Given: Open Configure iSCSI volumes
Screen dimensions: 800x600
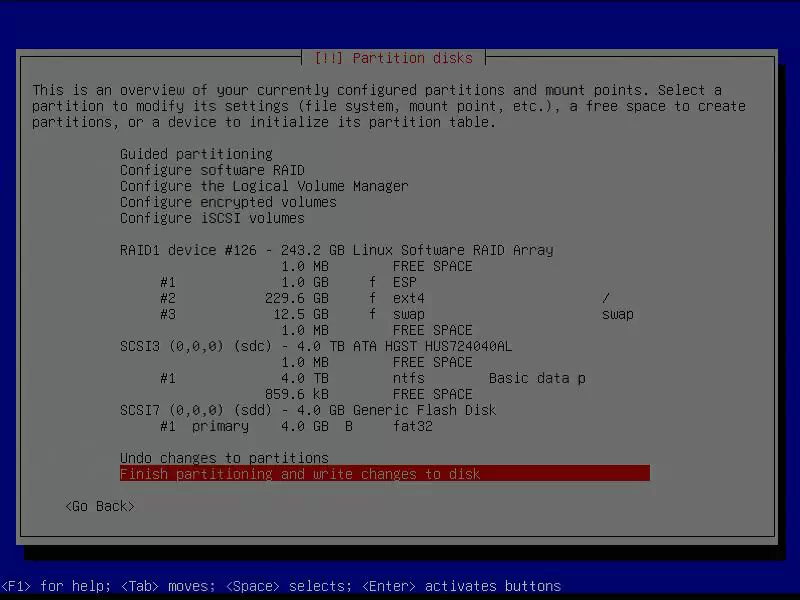Looking at the screenshot, I should [x=212, y=218].
